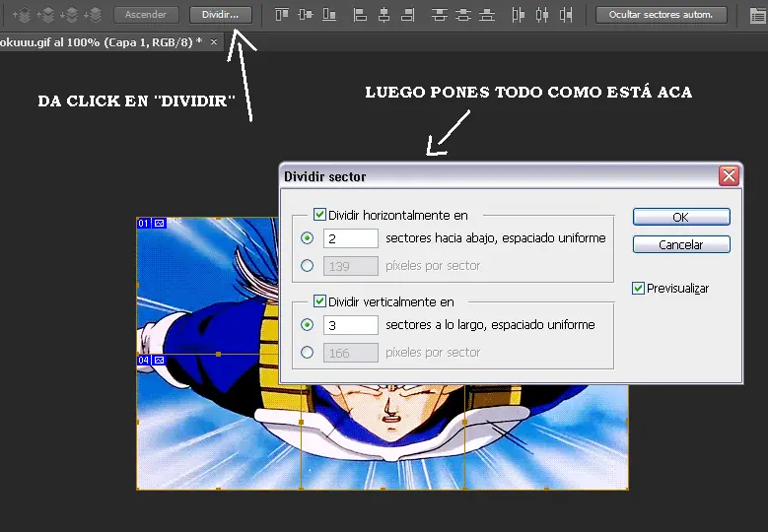The height and width of the screenshot is (532, 768).
Task: Select sectores a lo largo radio button
Action: click(x=308, y=324)
